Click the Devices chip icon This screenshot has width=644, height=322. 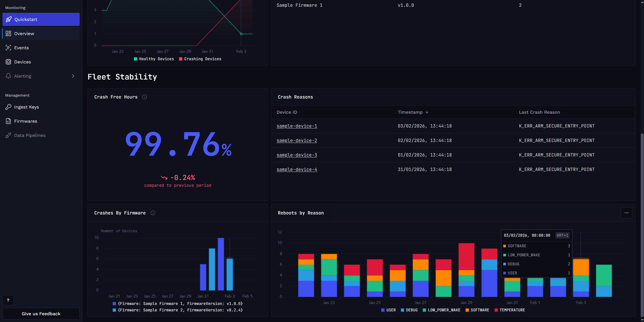click(8, 62)
